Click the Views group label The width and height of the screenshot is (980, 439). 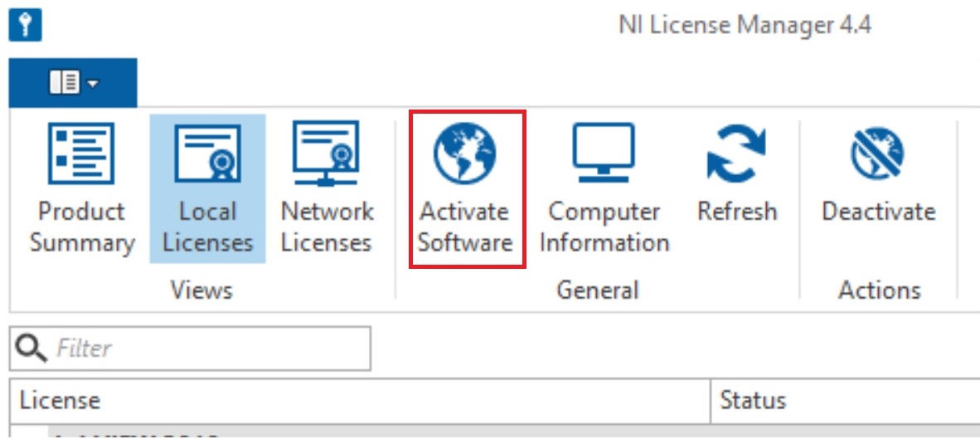[201, 290]
